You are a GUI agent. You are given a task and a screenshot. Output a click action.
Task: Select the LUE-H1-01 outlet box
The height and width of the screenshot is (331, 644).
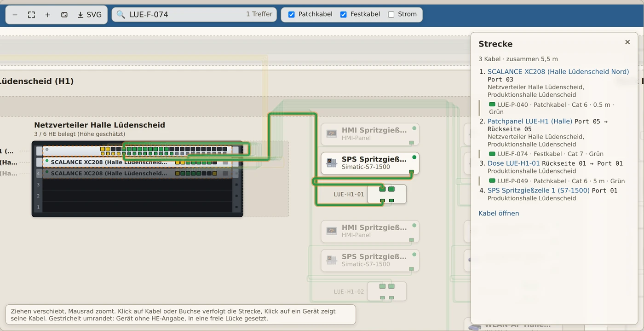(386, 194)
